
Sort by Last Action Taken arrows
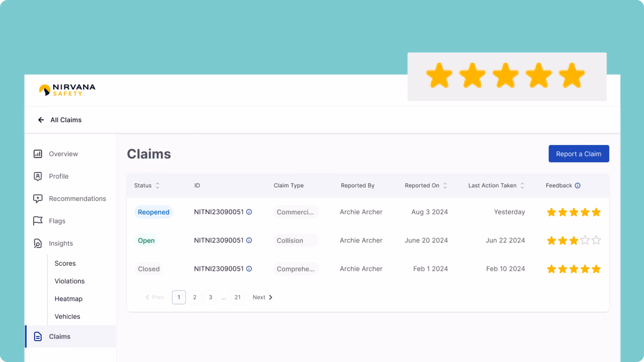pyautogui.click(x=523, y=186)
